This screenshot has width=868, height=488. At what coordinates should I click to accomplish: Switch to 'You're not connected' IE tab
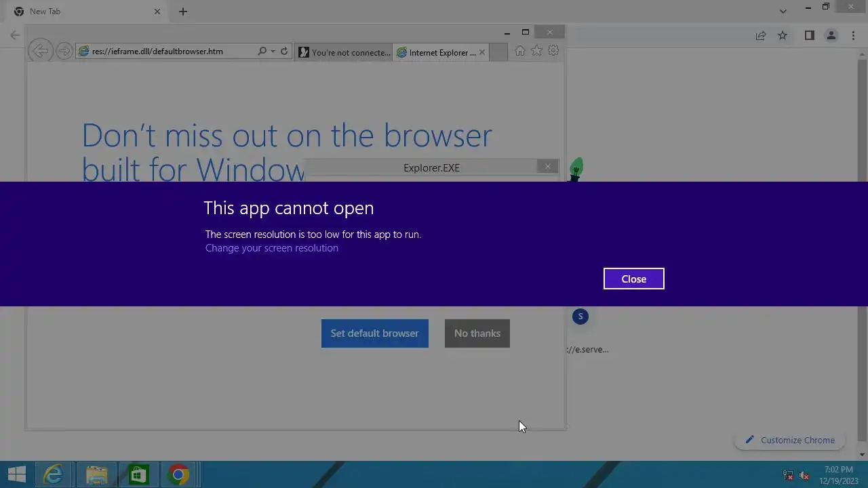point(344,52)
